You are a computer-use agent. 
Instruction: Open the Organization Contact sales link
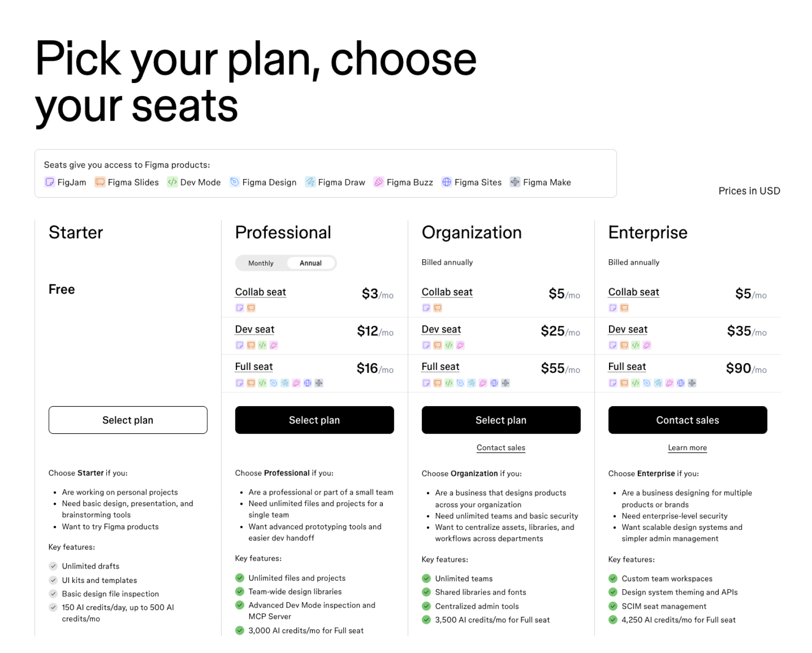501,448
